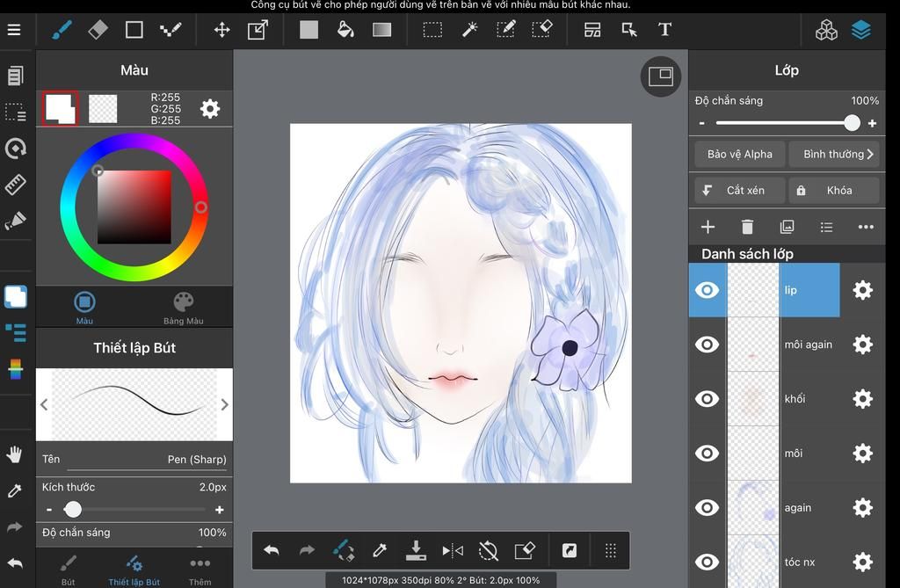900x588 pixels.
Task: Open the color panel settings gear
Action: pos(210,108)
